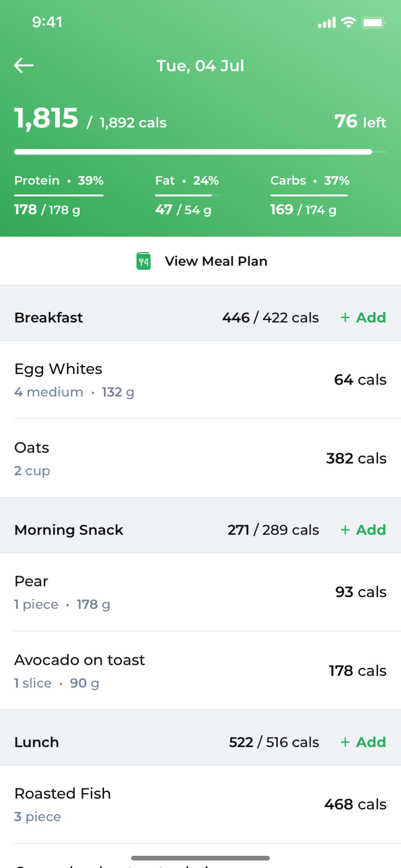Viewport: 401px width, 868px height.
Task: Tap the cellular signal bars icon
Action: (x=327, y=22)
